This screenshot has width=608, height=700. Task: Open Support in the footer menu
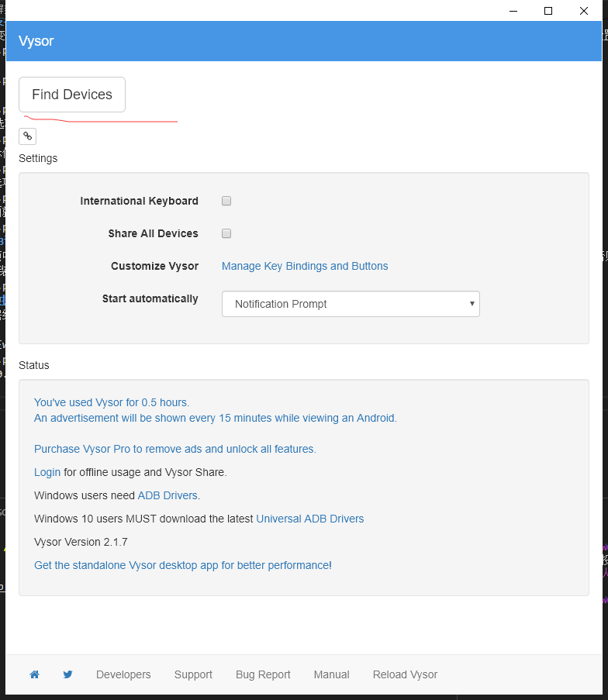pos(193,674)
